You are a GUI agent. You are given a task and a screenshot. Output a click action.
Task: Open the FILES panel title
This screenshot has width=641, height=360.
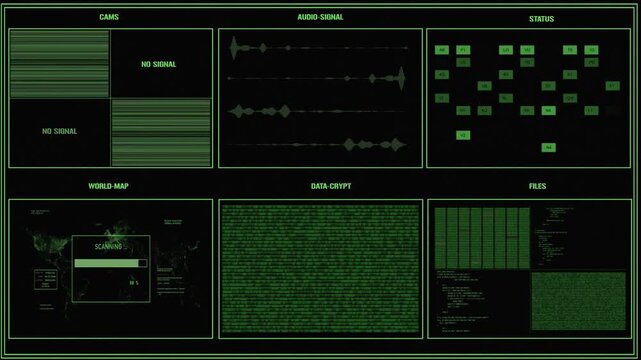[537, 186]
